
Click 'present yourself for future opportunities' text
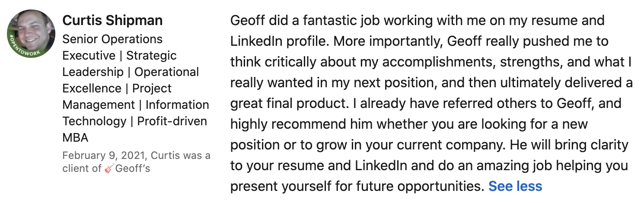click(357, 186)
